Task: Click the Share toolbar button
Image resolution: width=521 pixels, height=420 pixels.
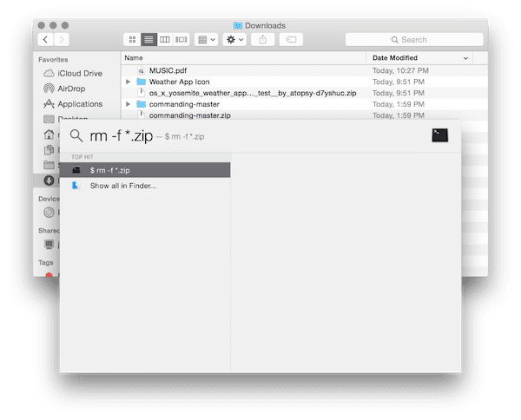Action: click(x=263, y=40)
